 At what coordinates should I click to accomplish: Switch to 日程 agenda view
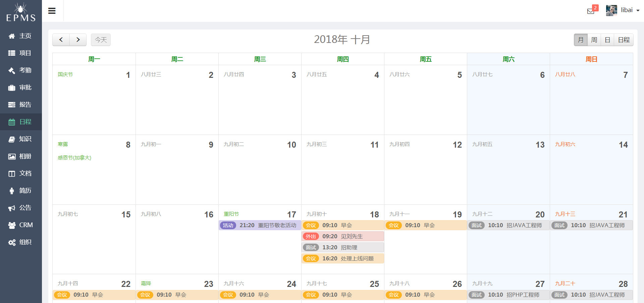pyautogui.click(x=624, y=40)
